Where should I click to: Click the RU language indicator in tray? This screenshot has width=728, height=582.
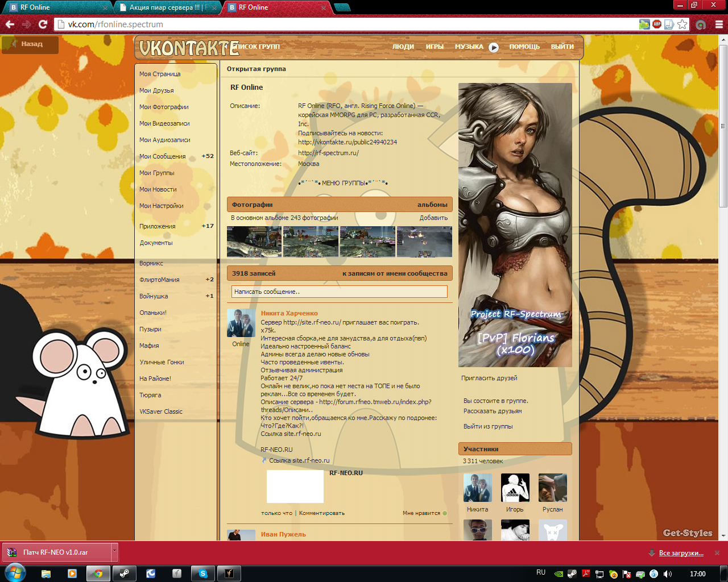pos(541,572)
